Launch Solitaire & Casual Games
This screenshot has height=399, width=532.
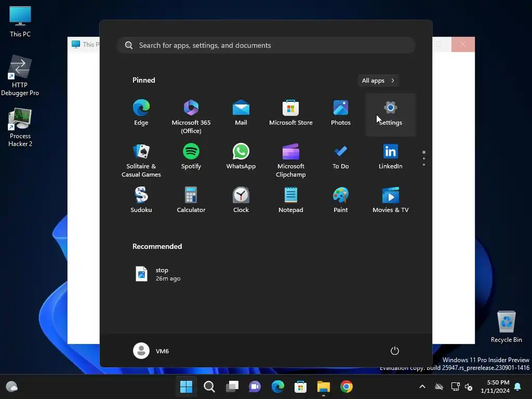coord(141,159)
